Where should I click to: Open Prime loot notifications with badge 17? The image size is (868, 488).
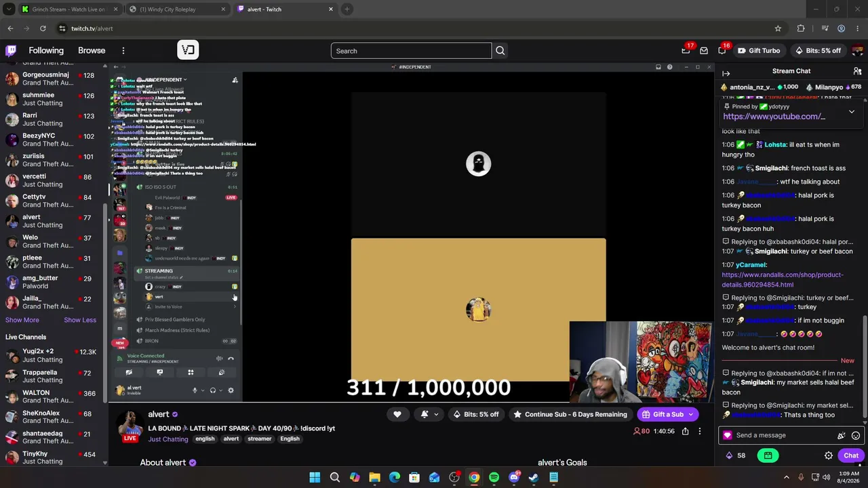click(x=686, y=50)
